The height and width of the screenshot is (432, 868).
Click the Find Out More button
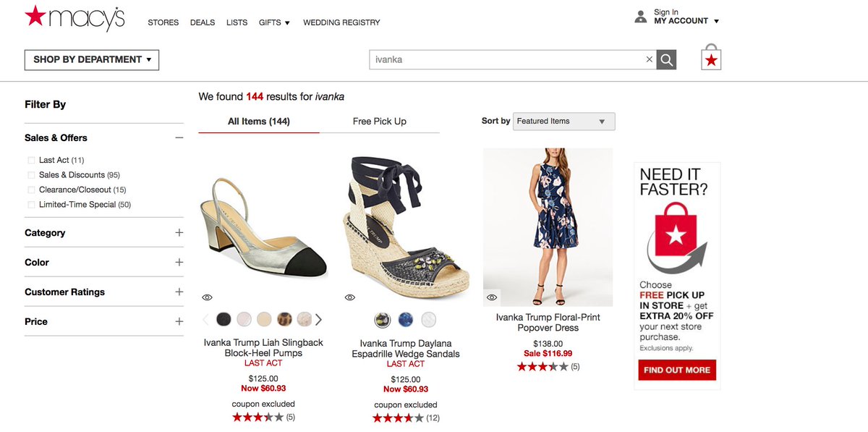[677, 370]
